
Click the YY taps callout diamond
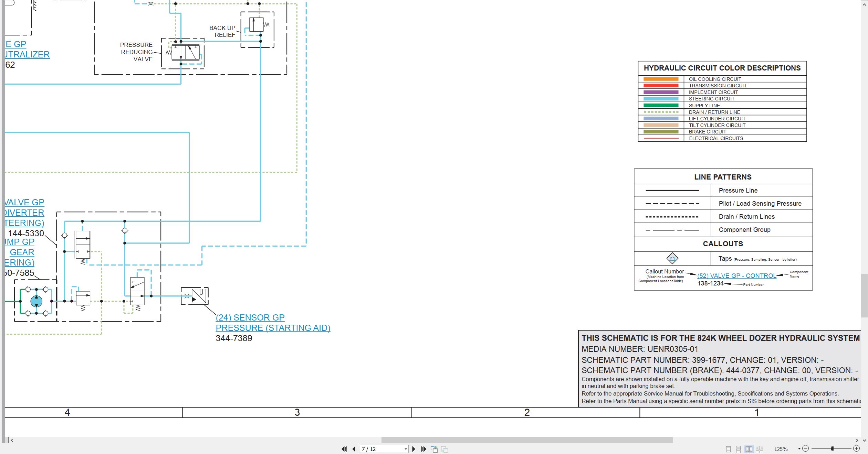tap(672, 258)
